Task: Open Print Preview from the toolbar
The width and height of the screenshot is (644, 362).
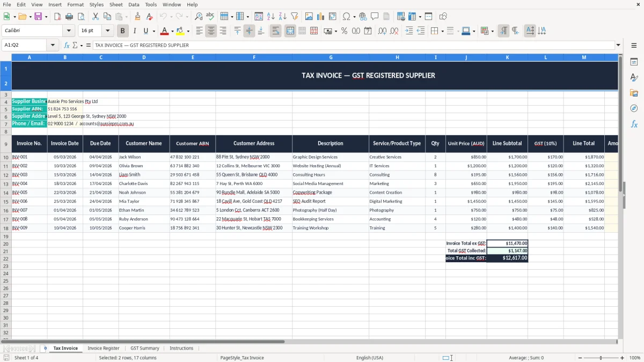Action: click(x=80, y=17)
